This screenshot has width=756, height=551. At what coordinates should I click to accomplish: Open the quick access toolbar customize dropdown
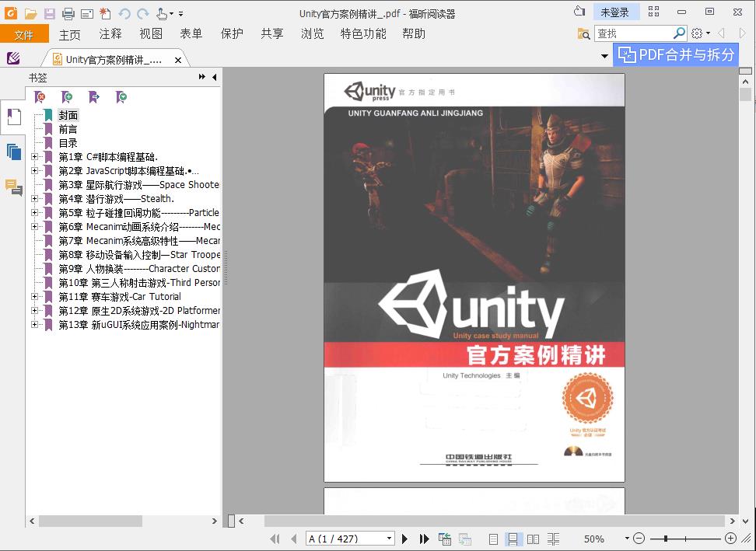(x=180, y=14)
